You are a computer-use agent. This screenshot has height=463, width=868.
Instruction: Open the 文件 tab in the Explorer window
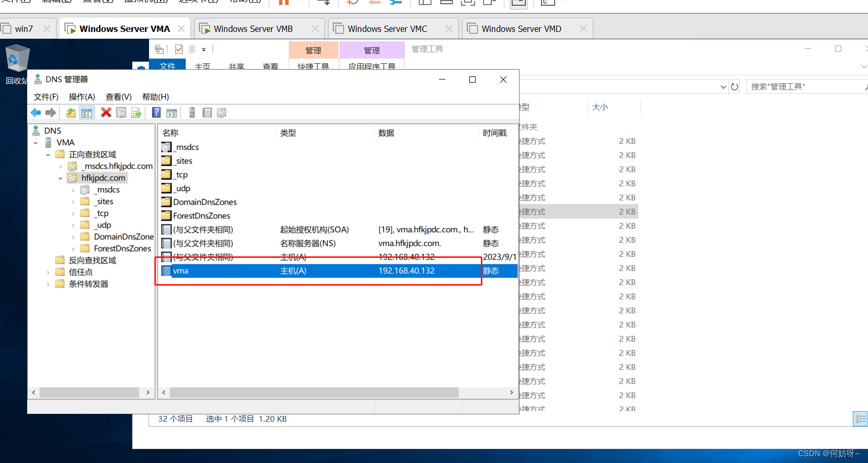[167, 65]
